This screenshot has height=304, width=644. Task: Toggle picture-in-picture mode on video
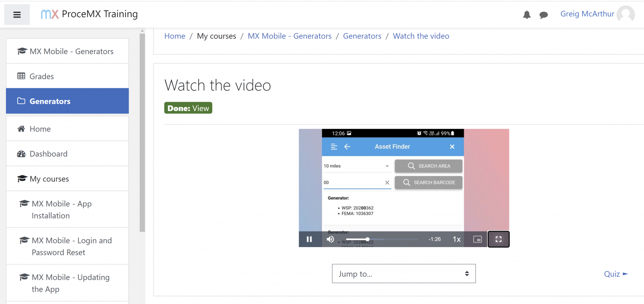point(477,239)
